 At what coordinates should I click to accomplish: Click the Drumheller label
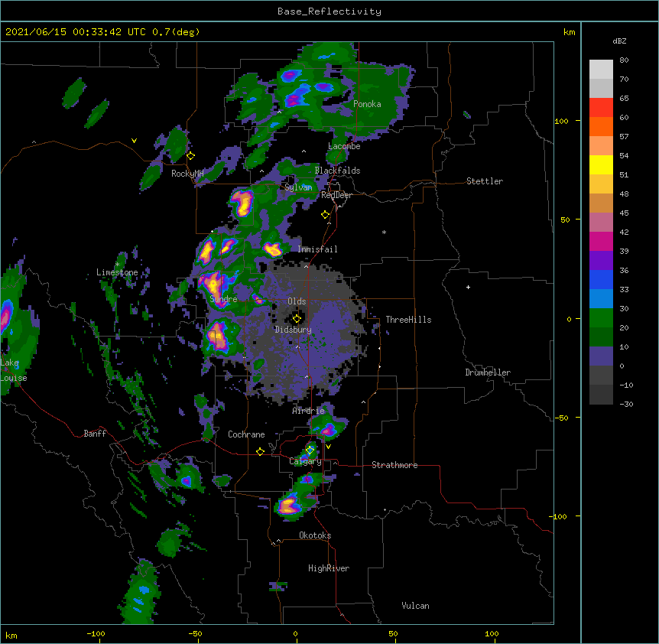pyautogui.click(x=488, y=372)
